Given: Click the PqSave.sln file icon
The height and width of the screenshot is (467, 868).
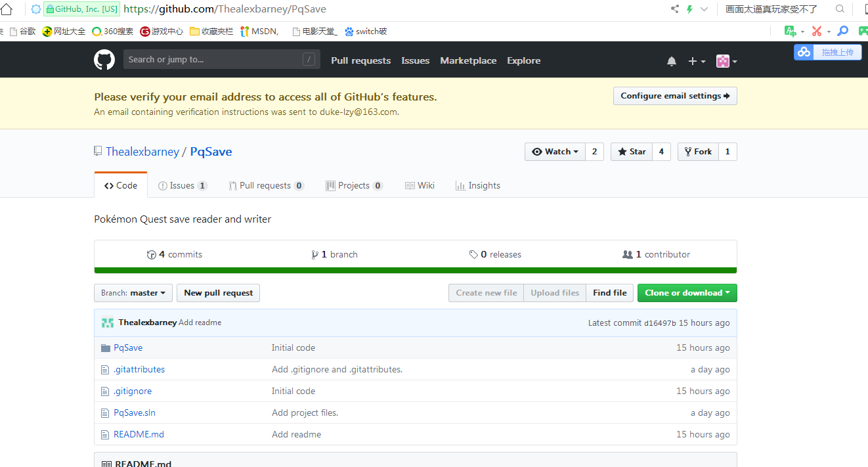Looking at the screenshot, I should coord(104,413).
